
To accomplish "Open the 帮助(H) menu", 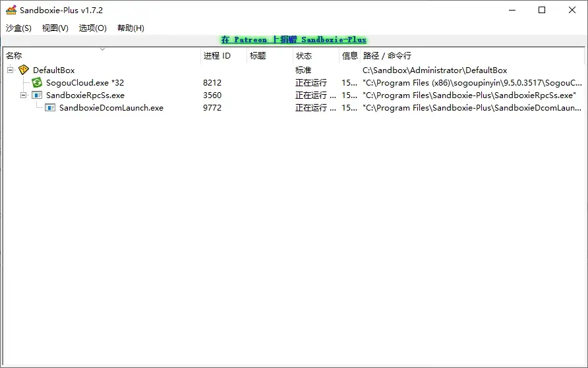I will (x=131, y=28).
